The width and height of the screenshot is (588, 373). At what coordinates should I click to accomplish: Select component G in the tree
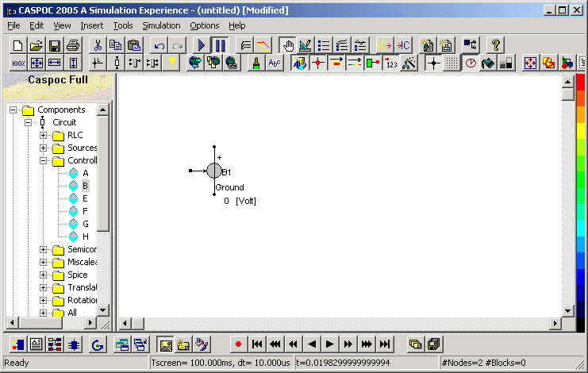coord(86,224)
